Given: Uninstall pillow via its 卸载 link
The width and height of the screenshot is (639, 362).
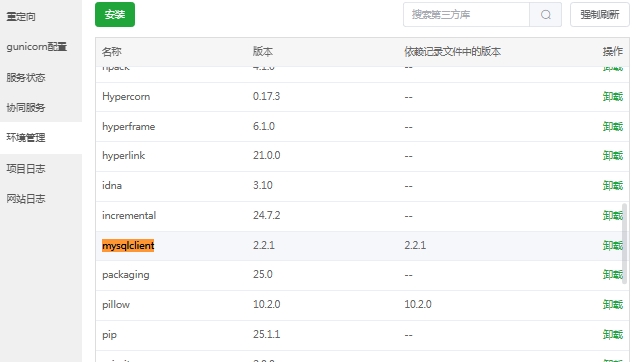Looking at the screenshot, I should point(613,305).
